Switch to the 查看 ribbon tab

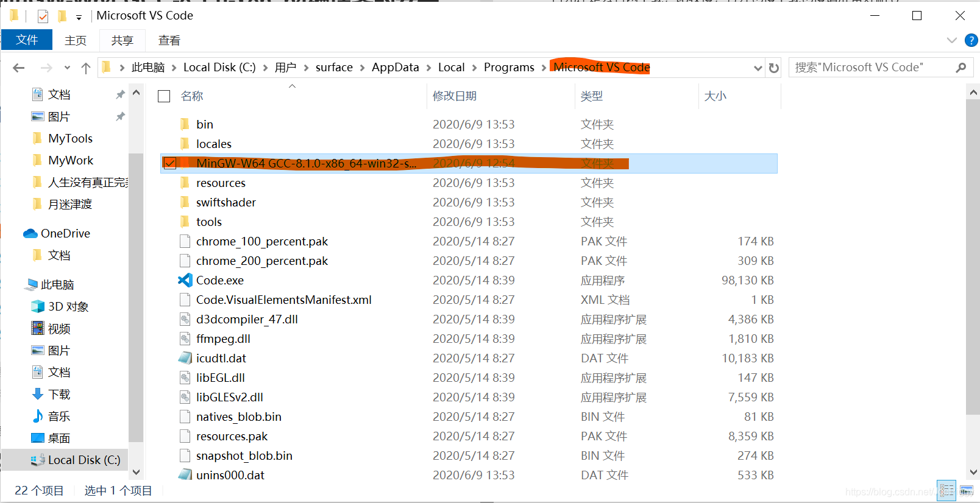169,40
